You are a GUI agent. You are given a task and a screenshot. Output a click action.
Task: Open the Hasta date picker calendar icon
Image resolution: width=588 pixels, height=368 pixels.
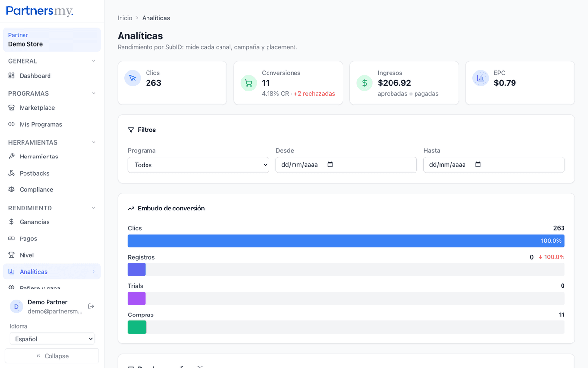(x=478, y=165)
